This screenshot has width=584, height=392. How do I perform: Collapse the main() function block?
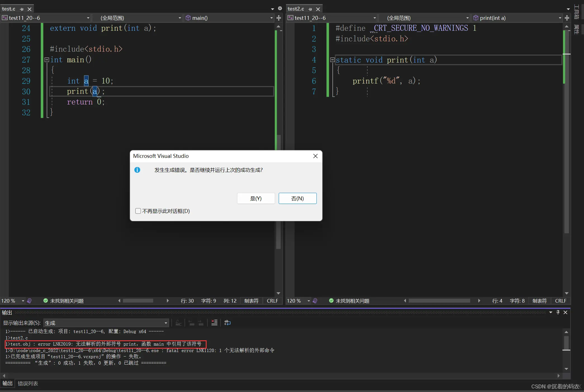pyautogui.click(x=47, y=60)
